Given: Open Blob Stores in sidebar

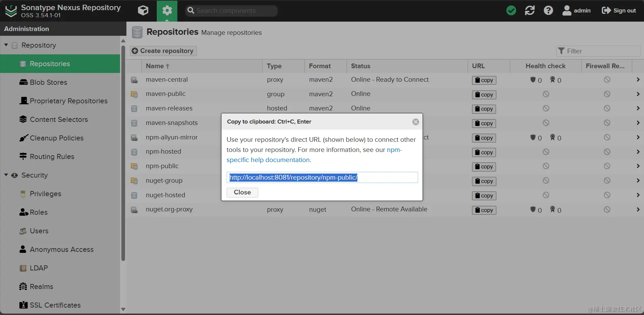Looking at the screenshot, I should click(48, 82).
